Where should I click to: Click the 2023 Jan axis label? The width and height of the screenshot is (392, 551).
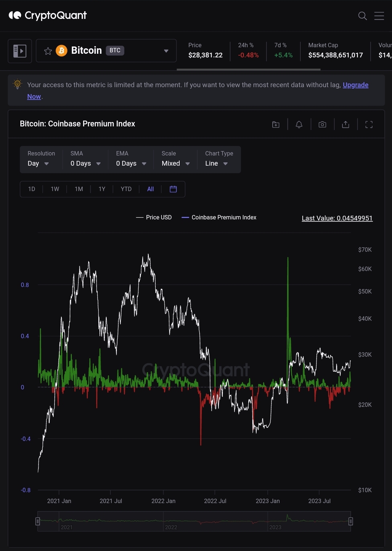click(268, 501)
